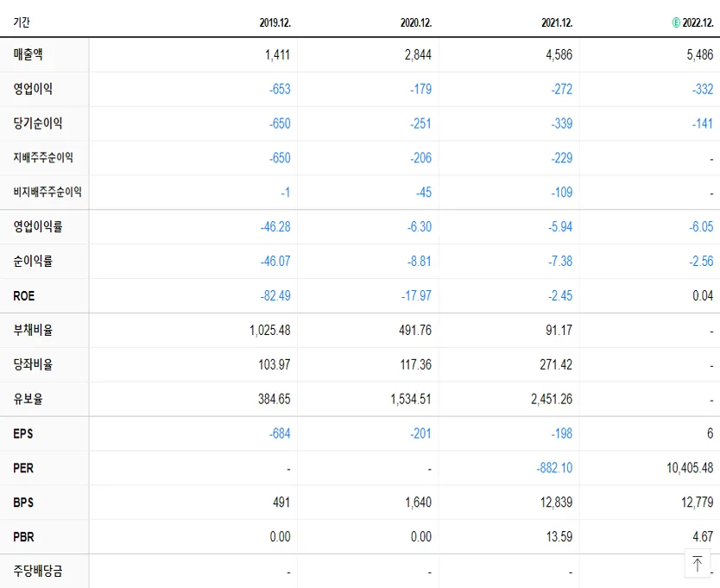Image resolution: width=720 pixels, height=588 pixels.
Task: Click ROE value 0.04
Action: 703,296
